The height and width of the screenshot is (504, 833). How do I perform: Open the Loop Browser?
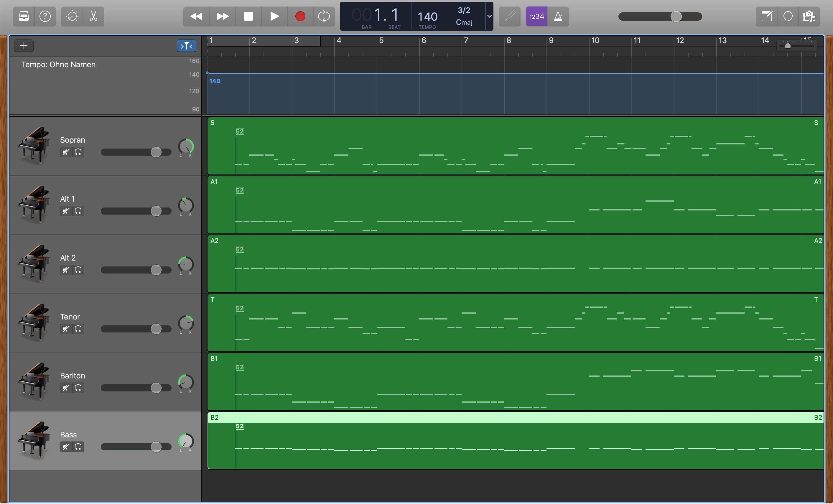788,16
